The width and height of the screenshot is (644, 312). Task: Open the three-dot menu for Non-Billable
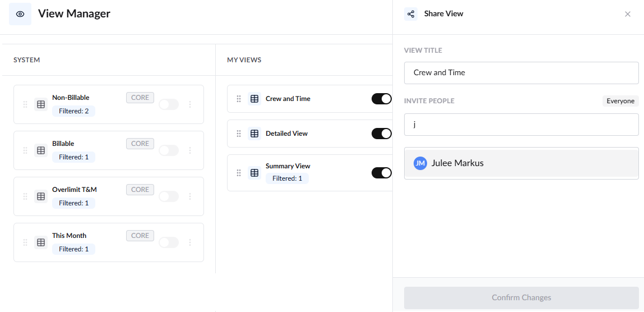tap(190, 104)
